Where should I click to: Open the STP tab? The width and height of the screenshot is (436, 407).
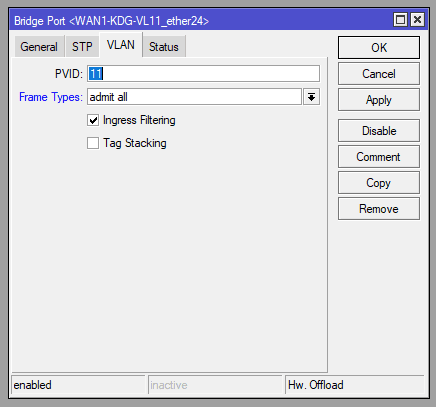[82, 47]
